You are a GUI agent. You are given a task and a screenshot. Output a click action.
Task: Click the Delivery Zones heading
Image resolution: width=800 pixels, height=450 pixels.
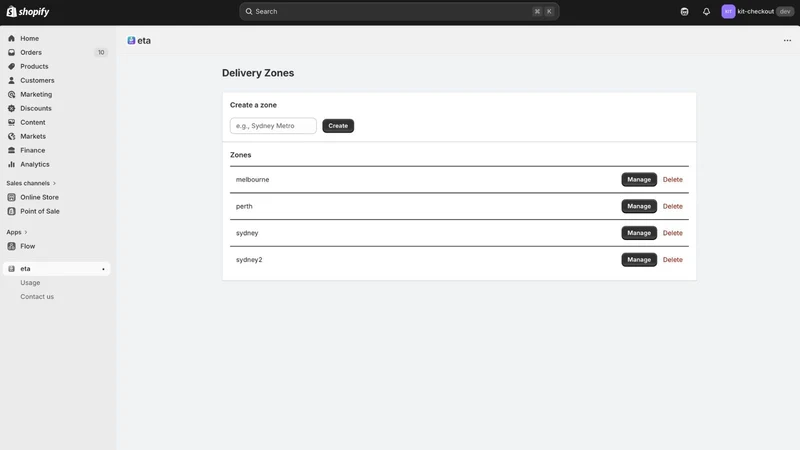258,73
